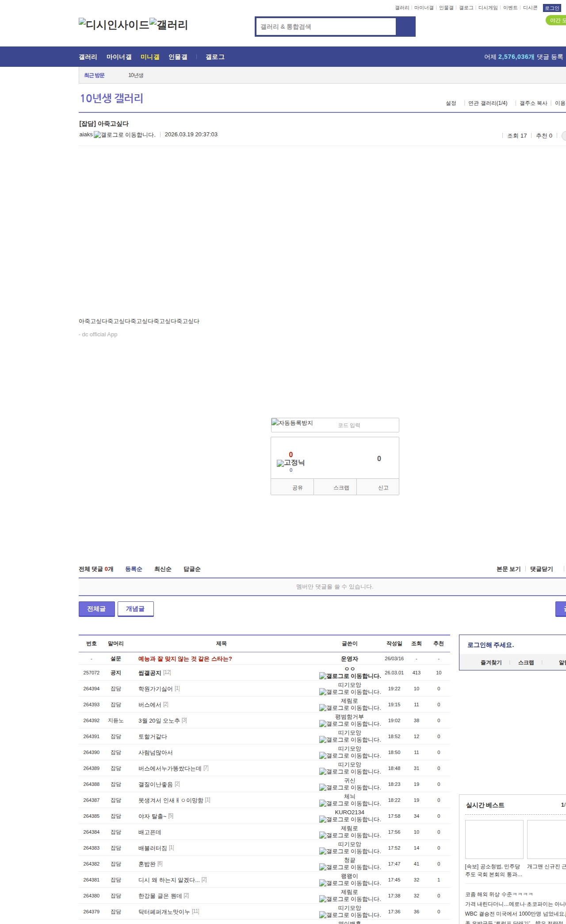This screenshot has height=924, width=566.
Task: Toggle comments closed with 댓글닫기
Action: click(541, 569)
